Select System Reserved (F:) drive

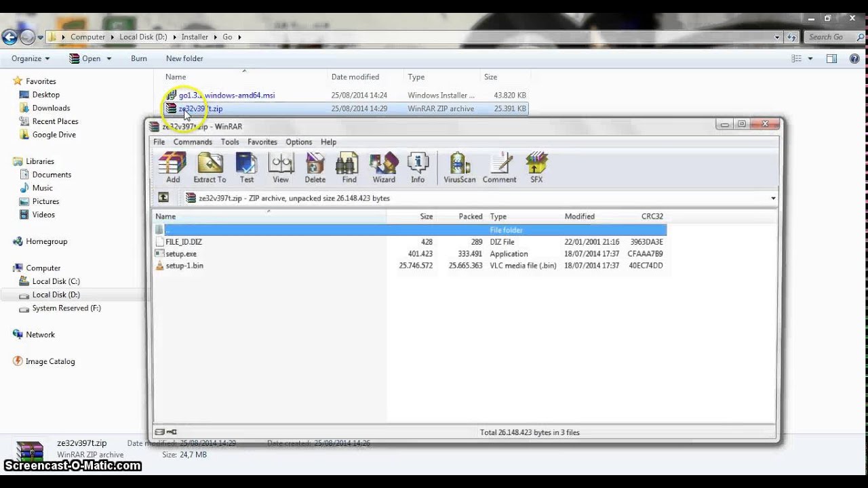click(66, 308)
